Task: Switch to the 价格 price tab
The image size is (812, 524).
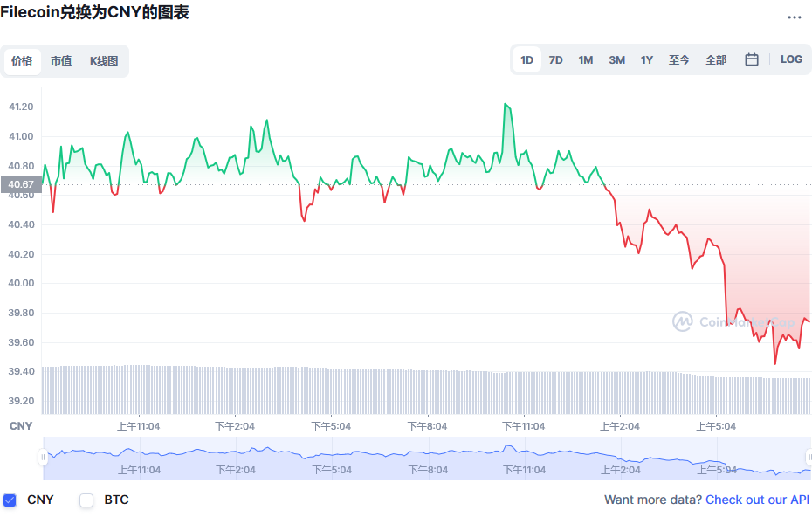Action: [23, 61]
